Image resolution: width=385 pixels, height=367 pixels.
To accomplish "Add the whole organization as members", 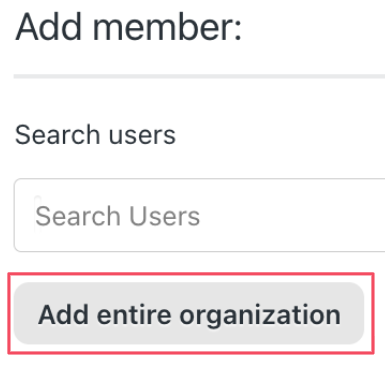I will pyautogui.click(x=189, y=313).
